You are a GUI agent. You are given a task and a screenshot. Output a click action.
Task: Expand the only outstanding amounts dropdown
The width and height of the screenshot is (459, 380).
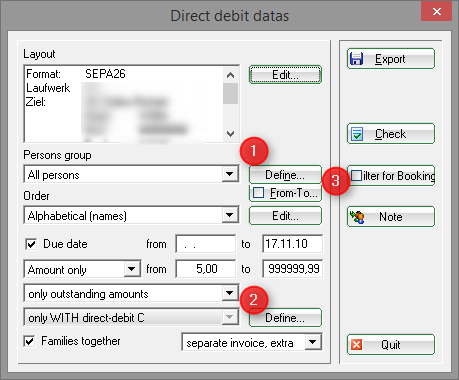230,293
